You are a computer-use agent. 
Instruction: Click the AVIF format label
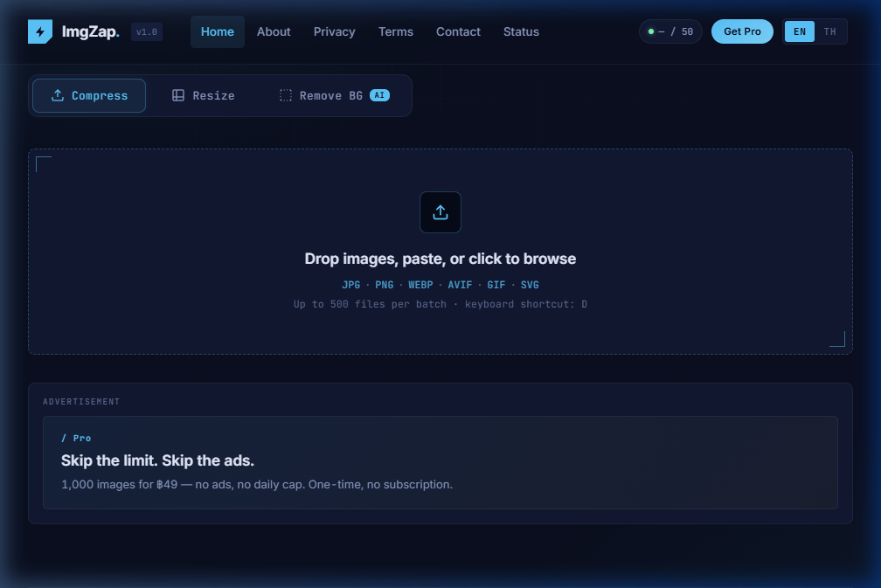coord(460,285)
